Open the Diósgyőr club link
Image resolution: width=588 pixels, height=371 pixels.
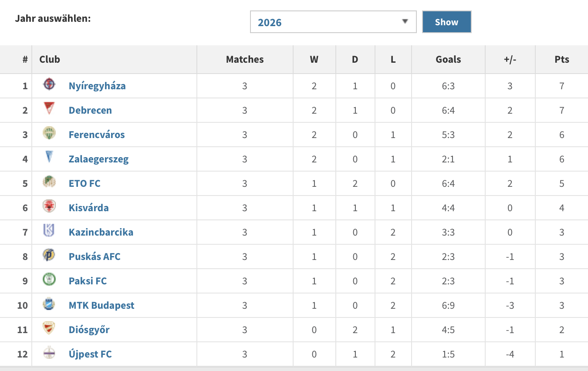[89, 330]
